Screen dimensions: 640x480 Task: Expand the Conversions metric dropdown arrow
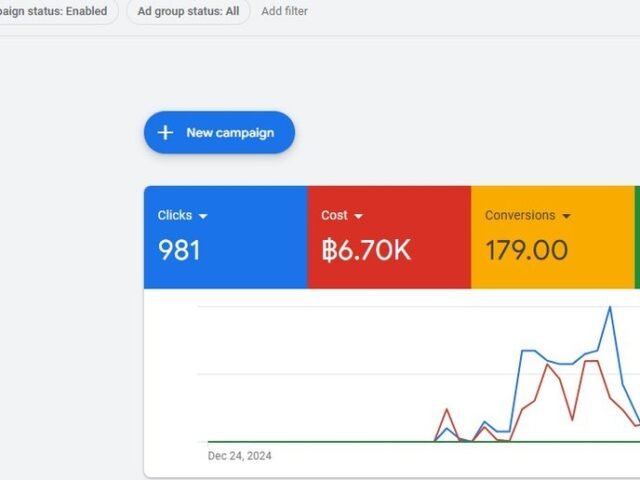pyautogui.click(x=566, y=216)
